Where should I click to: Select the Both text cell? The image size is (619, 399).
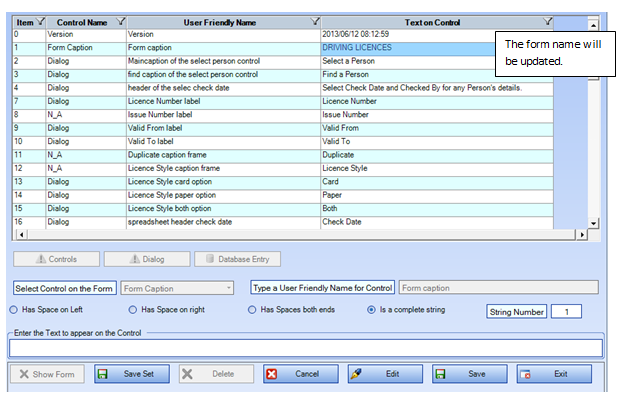437,209
